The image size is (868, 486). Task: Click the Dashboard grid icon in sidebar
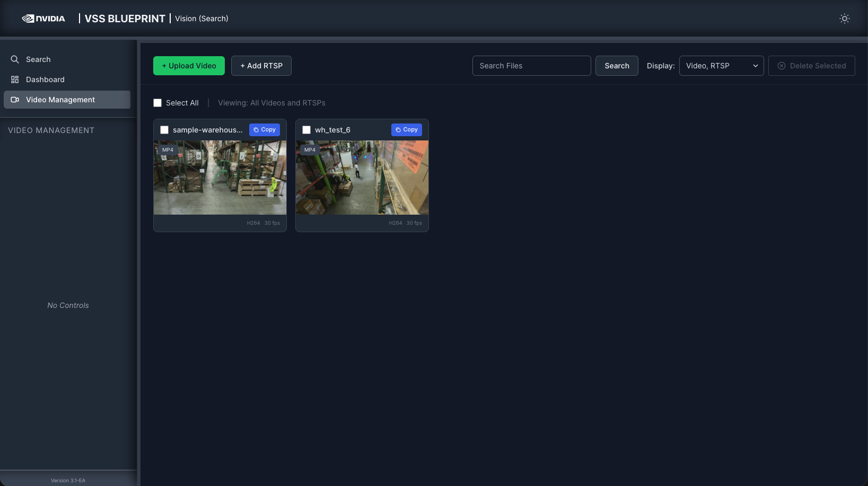[x=15, y=79]
